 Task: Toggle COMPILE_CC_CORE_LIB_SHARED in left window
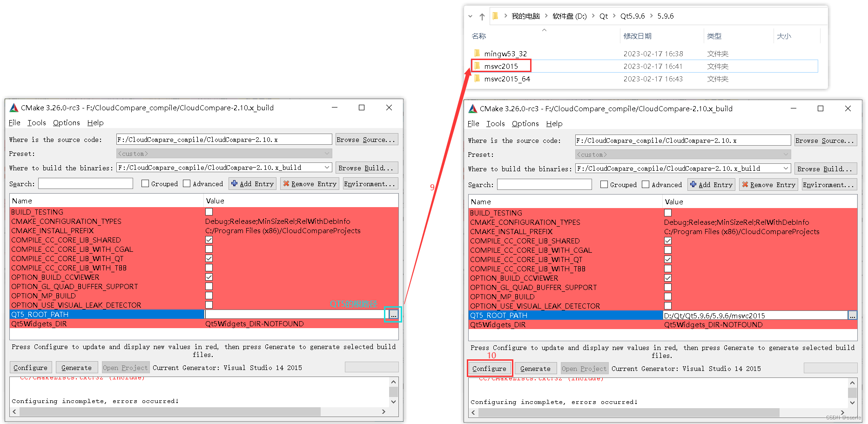(209, 240)
